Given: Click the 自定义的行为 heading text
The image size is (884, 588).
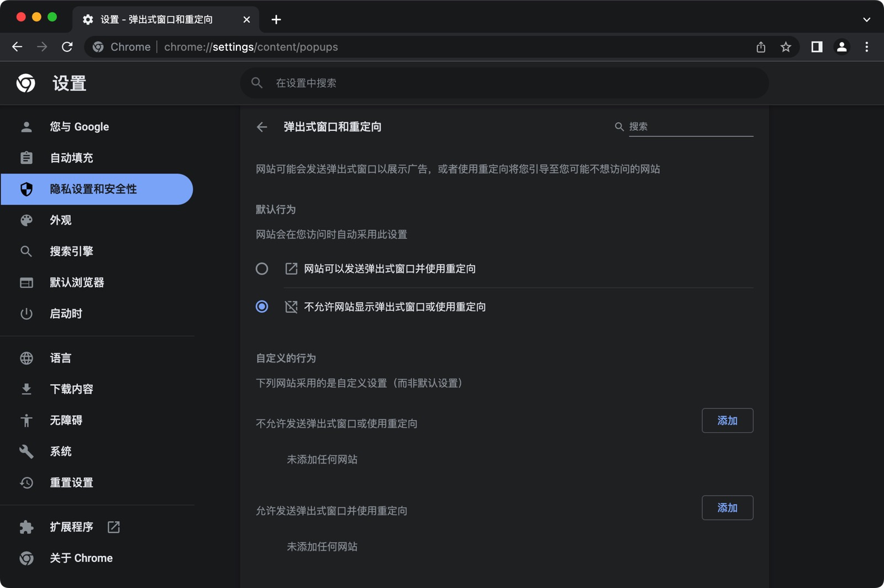Looking at the screenshot, I should [286, 358].
